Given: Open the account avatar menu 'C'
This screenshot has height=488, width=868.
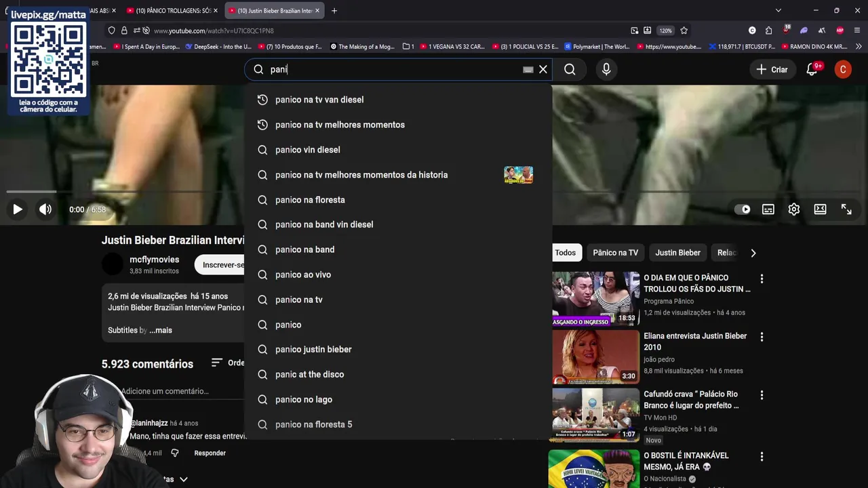Looking at the screenshot, I should pyautogui.click(x=843, y=69).
